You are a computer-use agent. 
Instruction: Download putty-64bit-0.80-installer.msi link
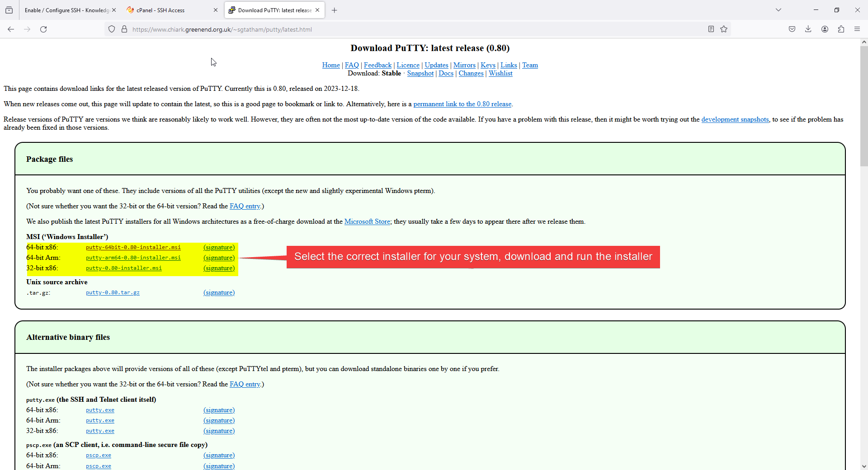point(133,247)
